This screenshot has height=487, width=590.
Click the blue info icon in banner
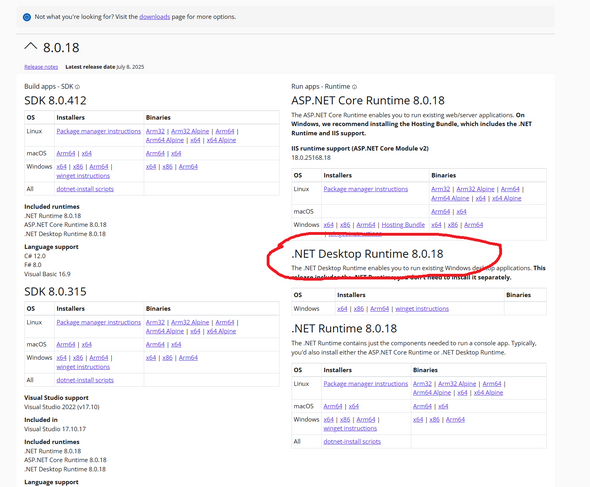27,17
